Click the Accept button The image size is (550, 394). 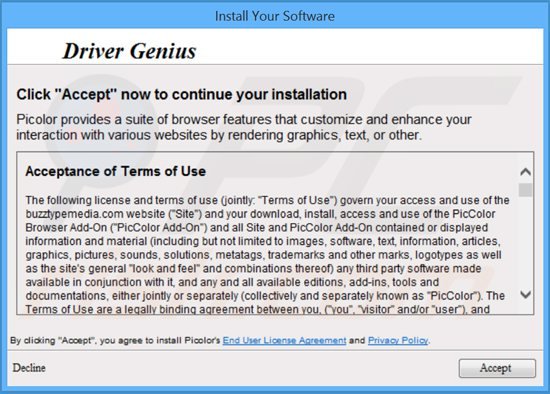(497, 368)
